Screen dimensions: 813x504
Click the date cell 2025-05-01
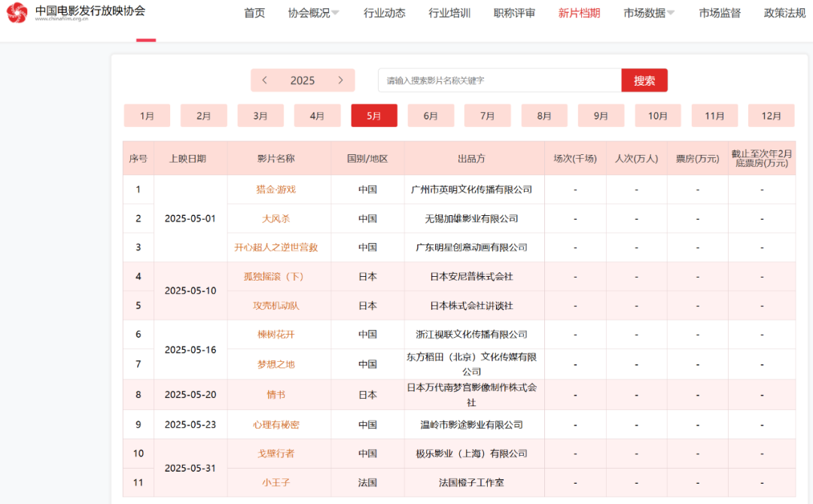pos(190,219)
